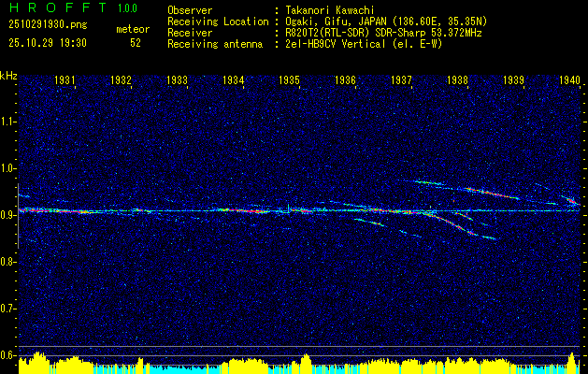Click the 1.1 kHz frequency label

7,122
